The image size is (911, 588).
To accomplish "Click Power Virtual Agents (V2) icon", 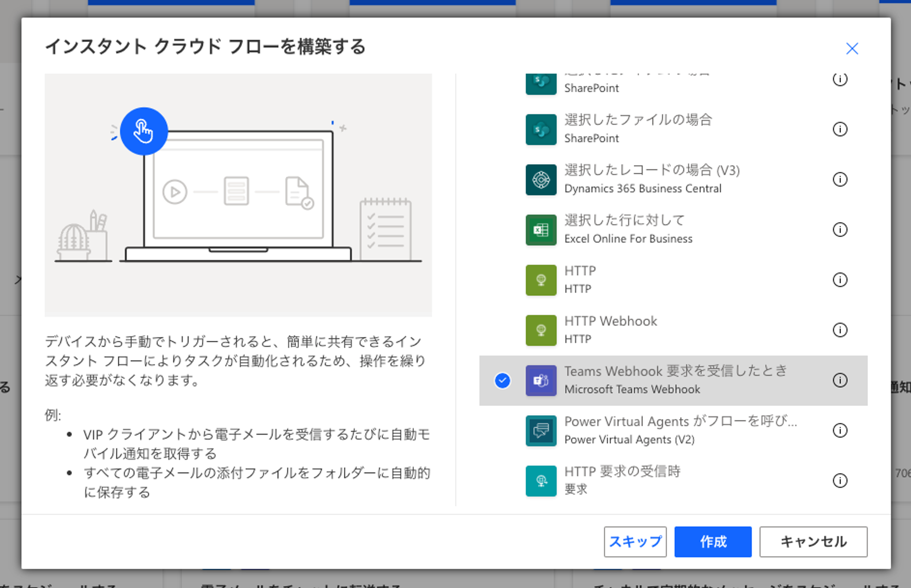I will click(541, 431).
